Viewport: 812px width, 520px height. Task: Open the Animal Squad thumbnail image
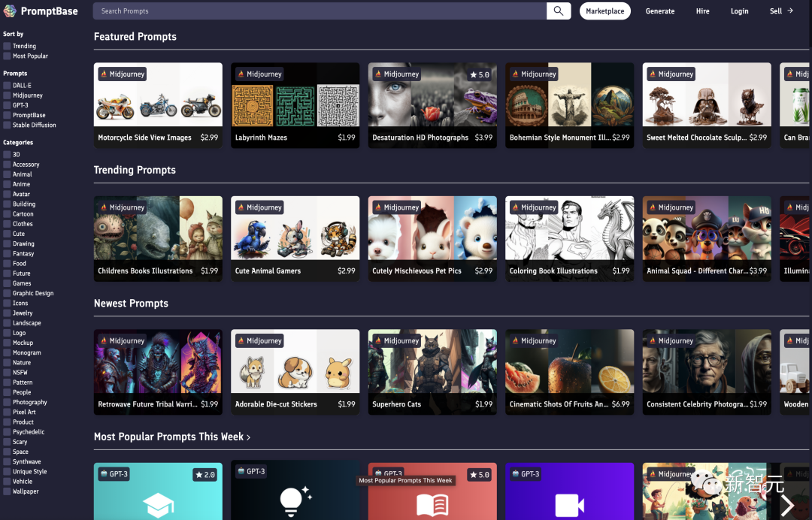707,228
